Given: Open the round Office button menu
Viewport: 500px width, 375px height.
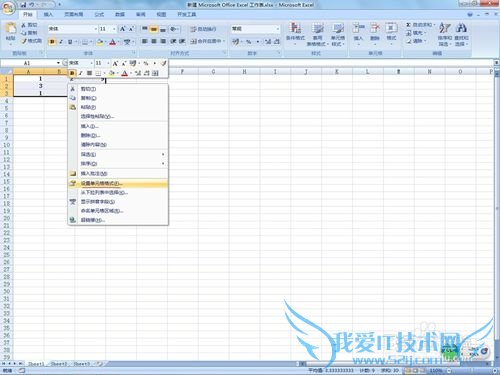Looking at the screenshot, I should tap(9, 8).
